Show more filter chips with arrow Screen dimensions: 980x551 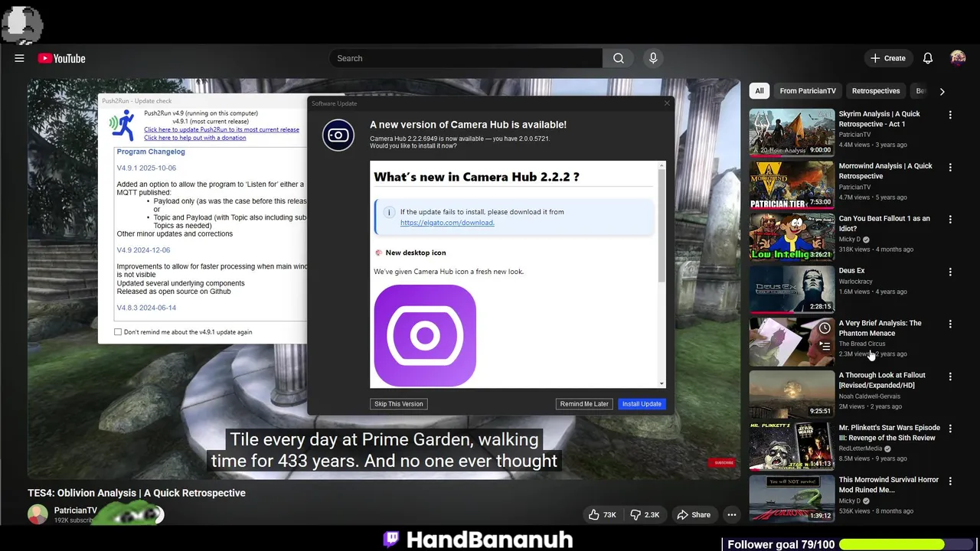(x=942, y=91)
